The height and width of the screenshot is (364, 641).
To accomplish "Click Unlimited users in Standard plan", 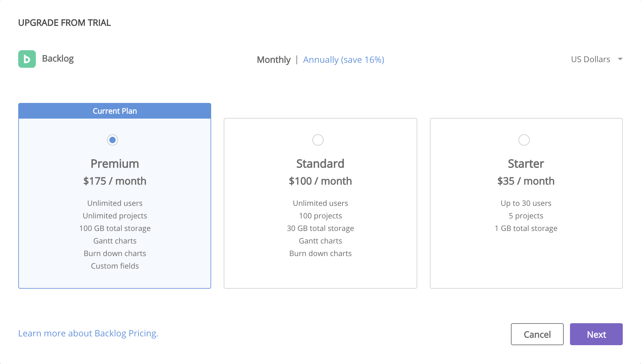I will (320, 203).
